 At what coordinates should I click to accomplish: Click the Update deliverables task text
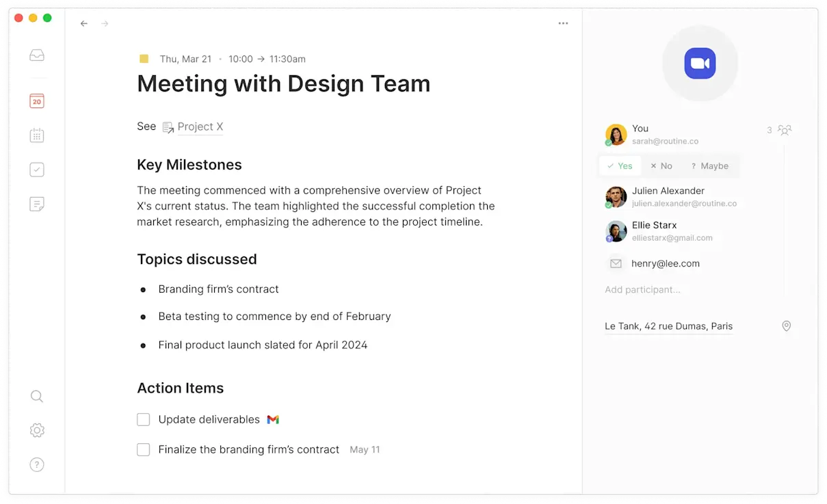click(x=209, y=419)
